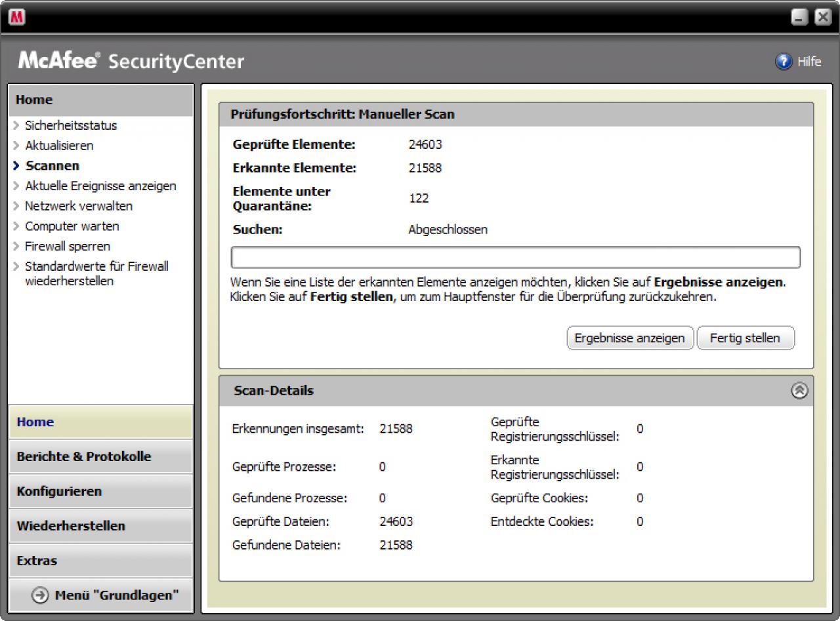The height and width of the screenshot is (621, 840).
Task: Click the scan progress bar
Action: tap(516, 258)
